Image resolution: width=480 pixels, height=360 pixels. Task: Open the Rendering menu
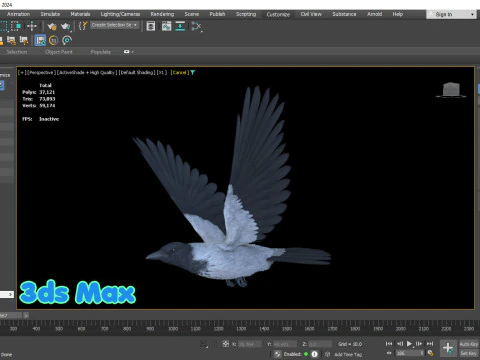[162, 14]
